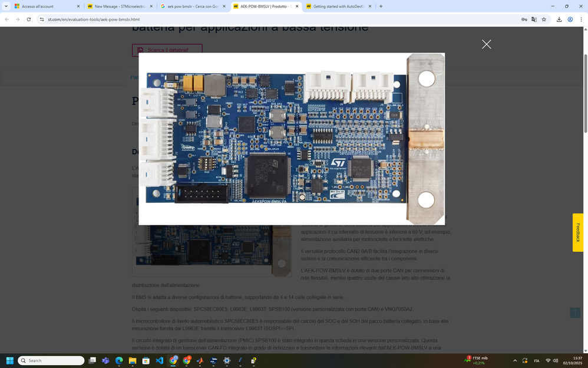The image size is (588, 368).
Task: Open the Wi-Fi network tray icon
Action: (549, 360)
